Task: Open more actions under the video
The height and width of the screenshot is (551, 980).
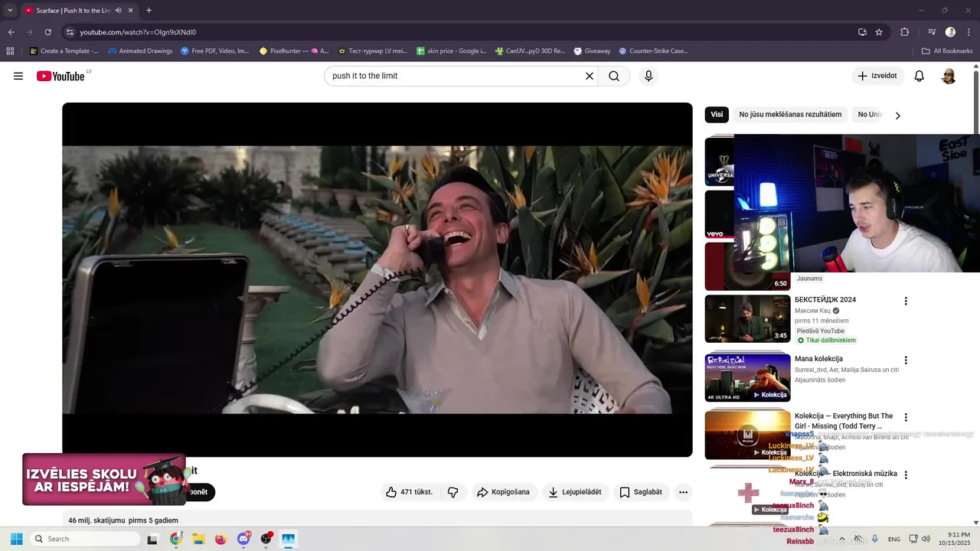Action: (683, 492)
